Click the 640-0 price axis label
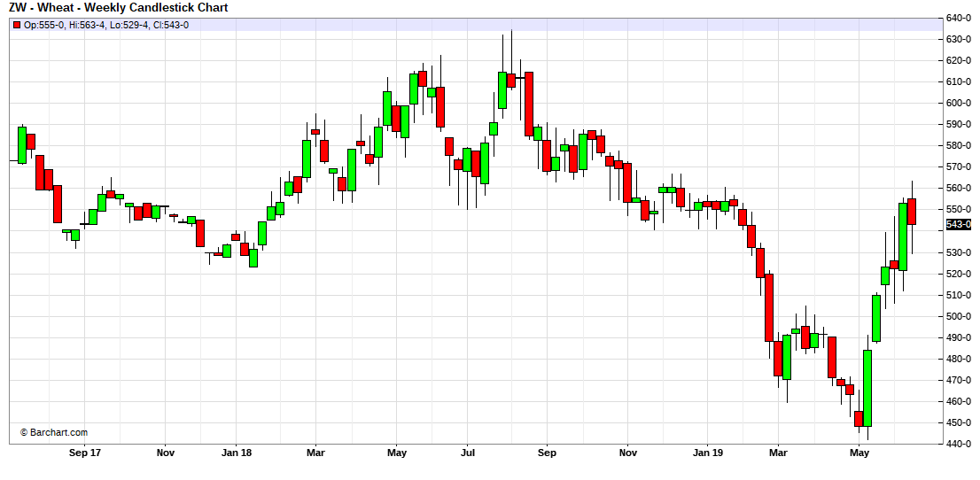Viewport: 980px width, 480px height. (959, 18)
